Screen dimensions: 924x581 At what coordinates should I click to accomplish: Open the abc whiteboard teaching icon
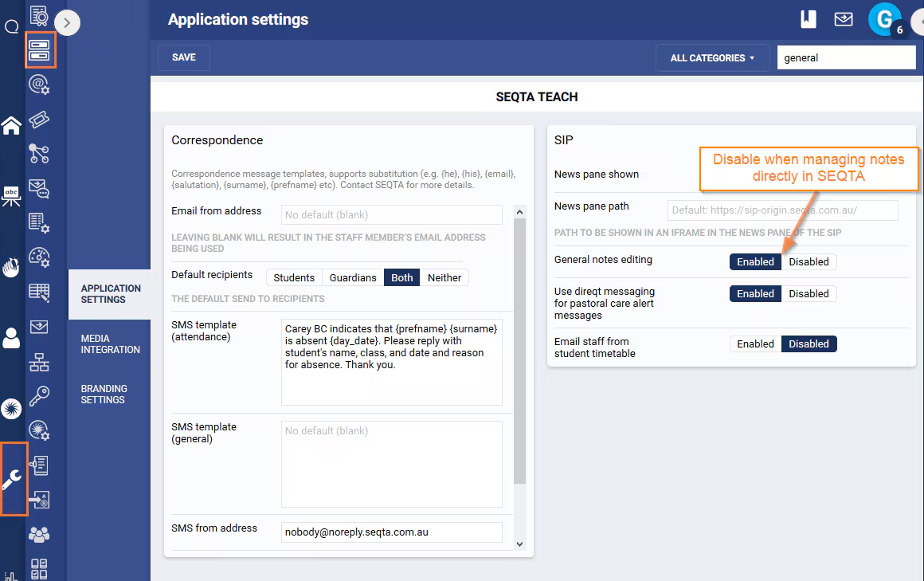[11, 196]
